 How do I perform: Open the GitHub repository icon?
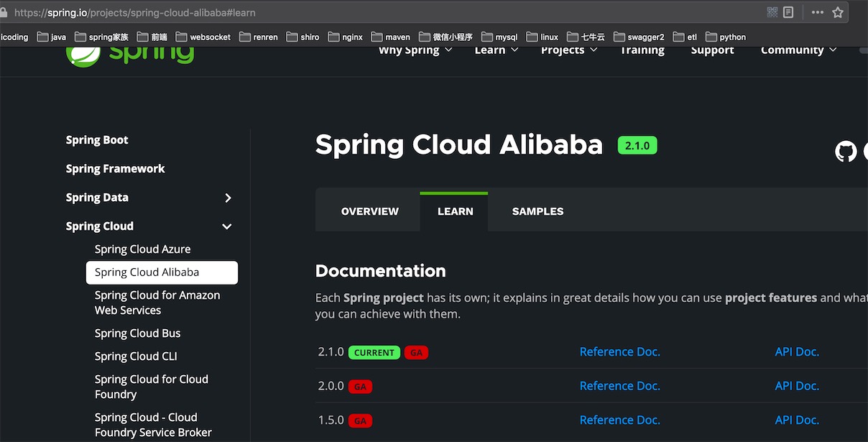tap(846, 151)
